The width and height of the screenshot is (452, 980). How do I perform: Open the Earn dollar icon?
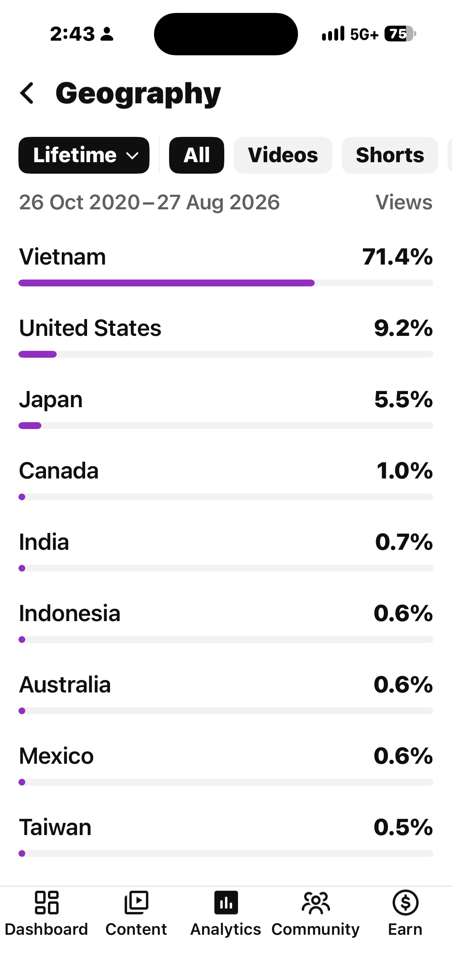pyautogui.click(x=405, y=903)
